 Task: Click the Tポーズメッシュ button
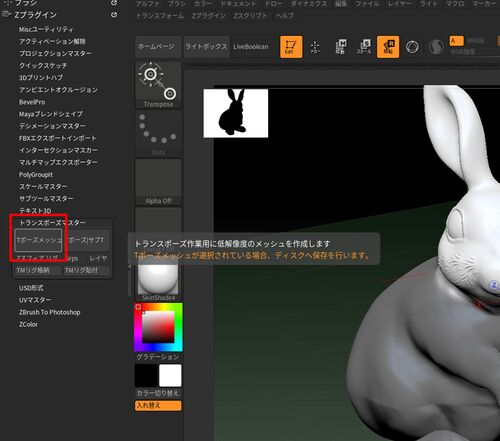[38, 240]
